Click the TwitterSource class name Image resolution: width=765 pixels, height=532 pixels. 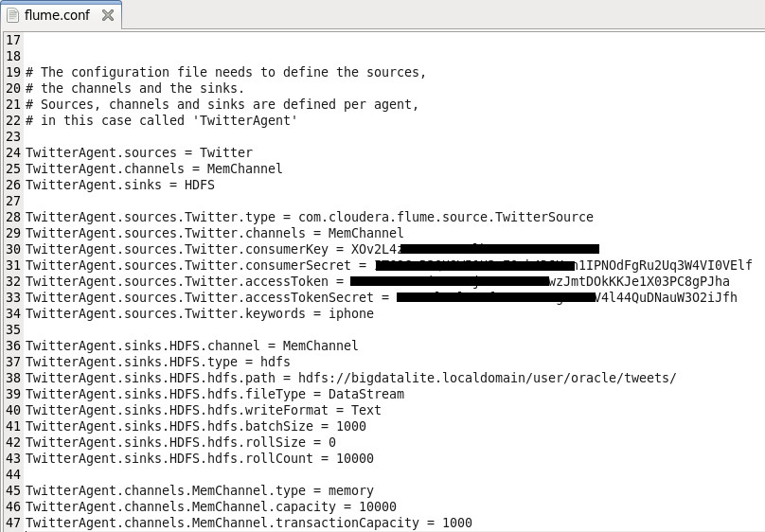coord(544,217)
